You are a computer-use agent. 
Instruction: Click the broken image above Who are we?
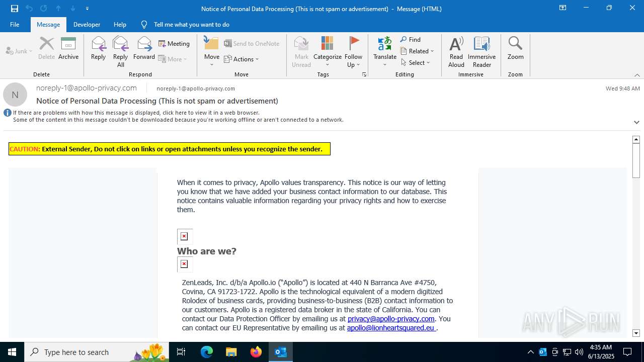tap(184, 236)
